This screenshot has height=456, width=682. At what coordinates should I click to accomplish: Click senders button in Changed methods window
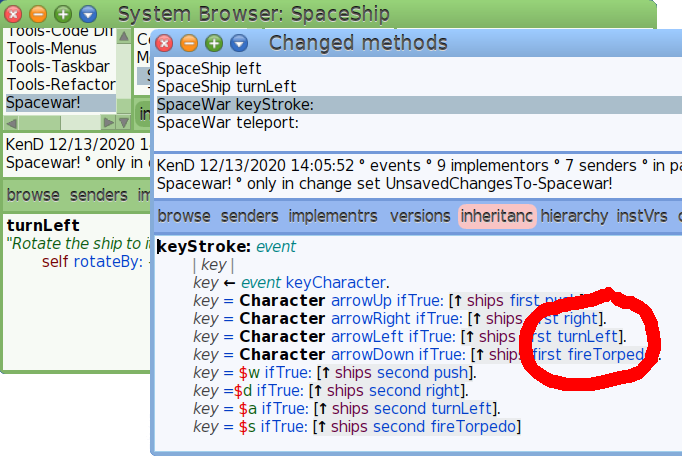(249, 216)
